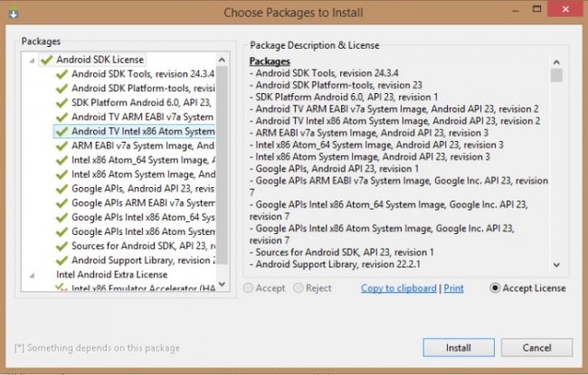Image resolution: width=588 pixels, height=375 pixels.
Task: Click checkmark icon next to Android SDK Platform-tools
Action: pos(62,88)
